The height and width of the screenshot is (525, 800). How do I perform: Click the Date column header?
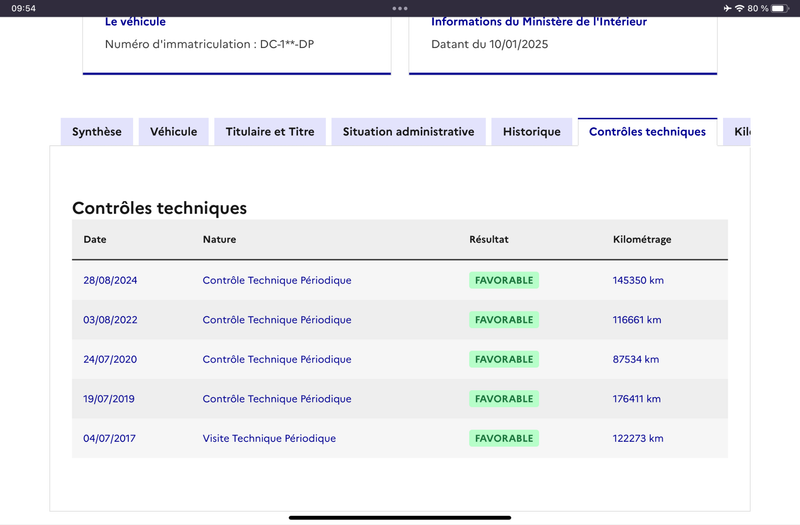pyautogui.click(x=95, y=239)
